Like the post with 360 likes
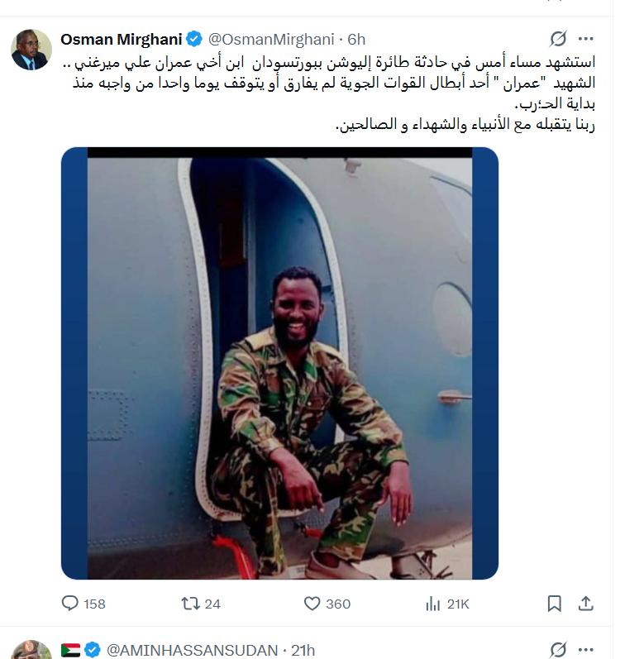Viewport: 644px width, 659px height. (327, 604)
